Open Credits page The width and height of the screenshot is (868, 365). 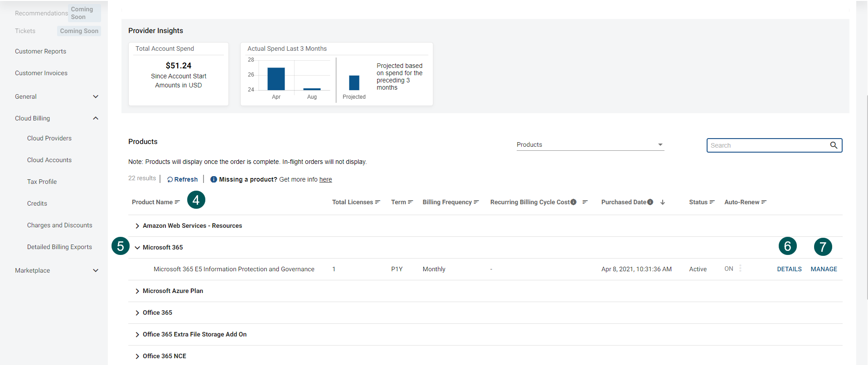click(37, 203)
